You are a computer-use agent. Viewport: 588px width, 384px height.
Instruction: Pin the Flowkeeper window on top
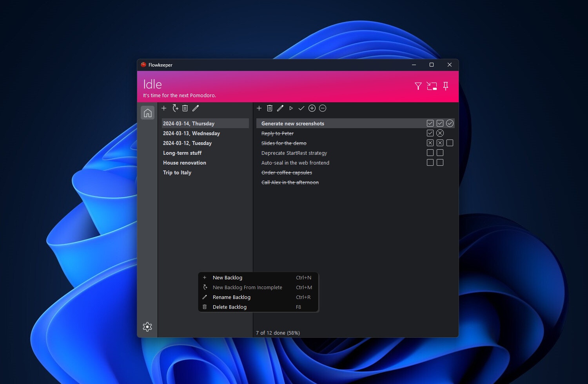tap(446, 86)
